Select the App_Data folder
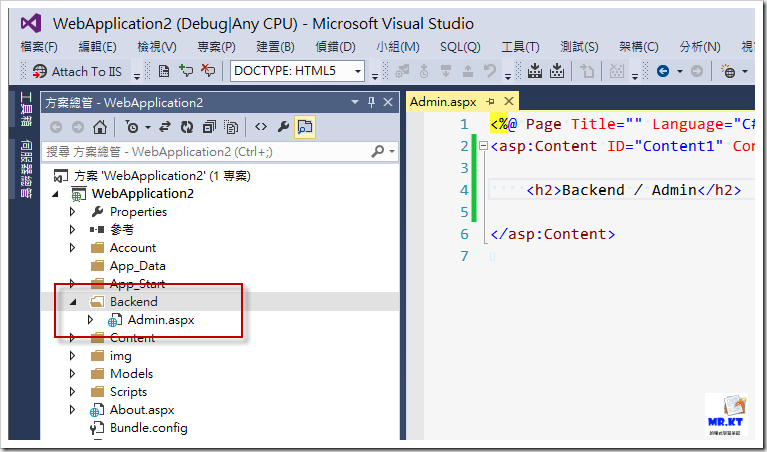This screenshot has height=452, width=767. (x=137, y=266)
